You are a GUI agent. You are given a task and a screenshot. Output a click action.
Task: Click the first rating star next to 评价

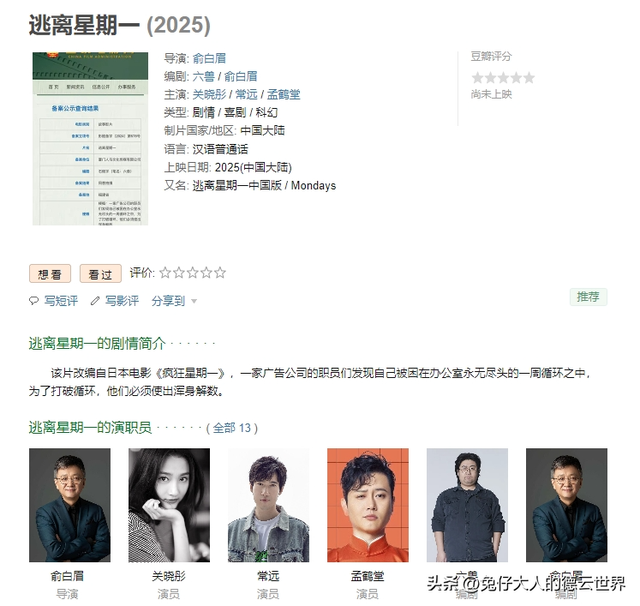tap(165, 273)
